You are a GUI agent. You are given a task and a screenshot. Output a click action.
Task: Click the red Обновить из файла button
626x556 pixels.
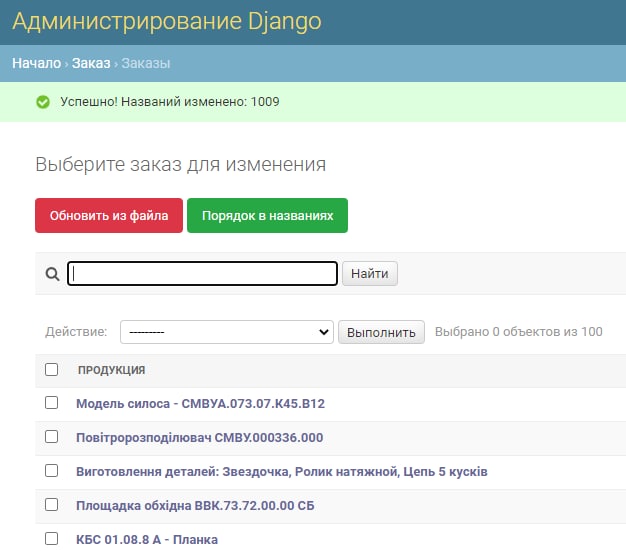(109, 216)
